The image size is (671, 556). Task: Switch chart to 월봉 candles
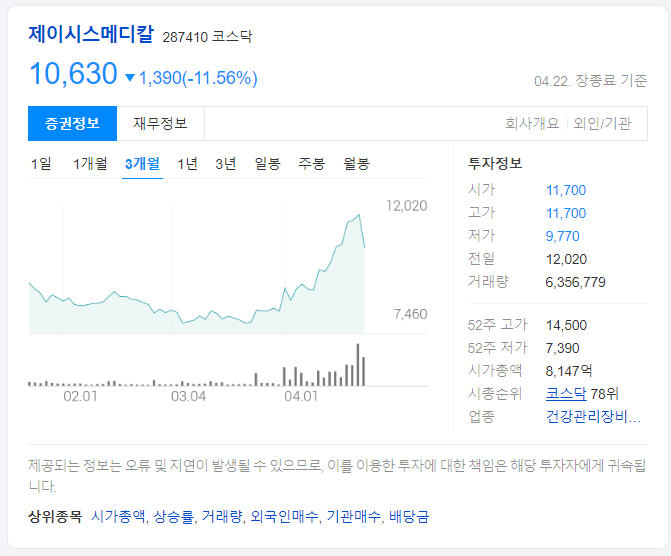[x=356, y=164]
